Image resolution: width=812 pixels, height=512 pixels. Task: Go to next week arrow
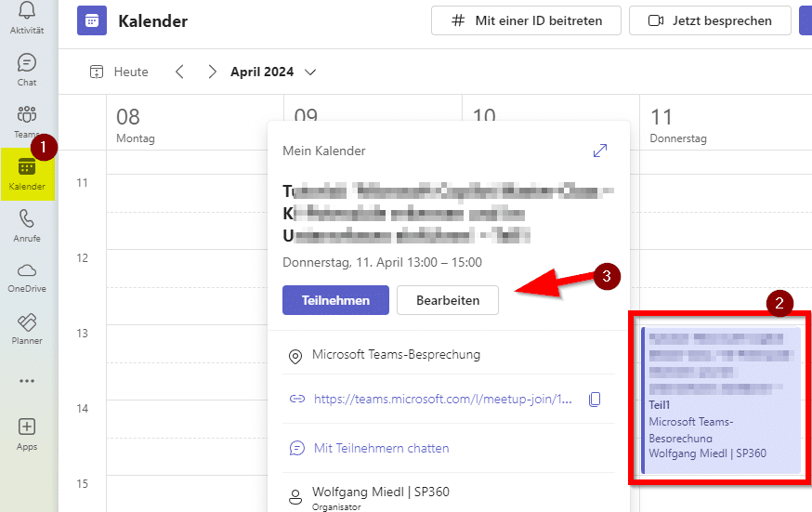click(213, 72)
